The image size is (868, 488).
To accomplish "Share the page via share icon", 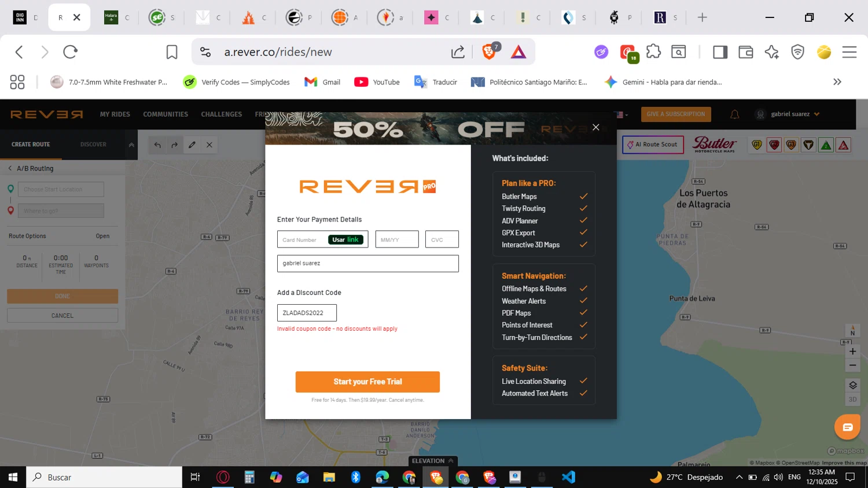I will click(x=458, y=52).
